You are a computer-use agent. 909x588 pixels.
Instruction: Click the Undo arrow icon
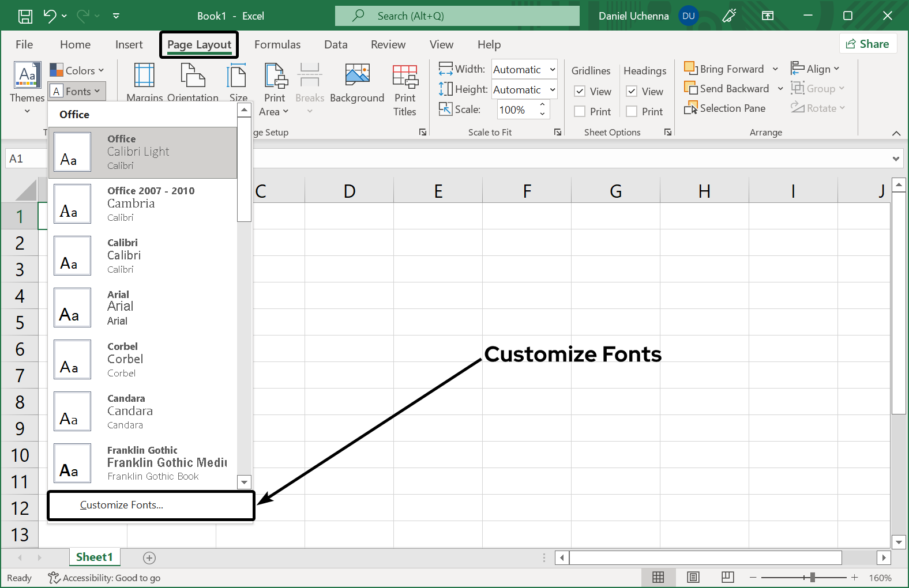coord(50,16)
